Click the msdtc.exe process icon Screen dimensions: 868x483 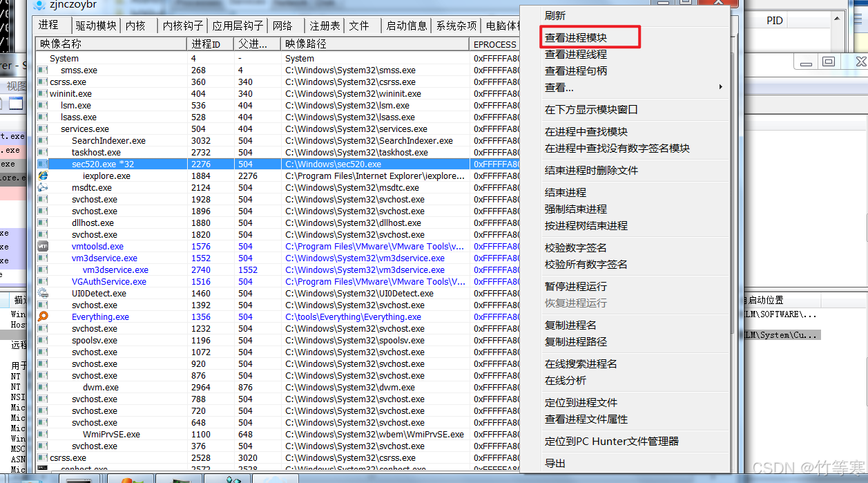(x=43, y=188)
